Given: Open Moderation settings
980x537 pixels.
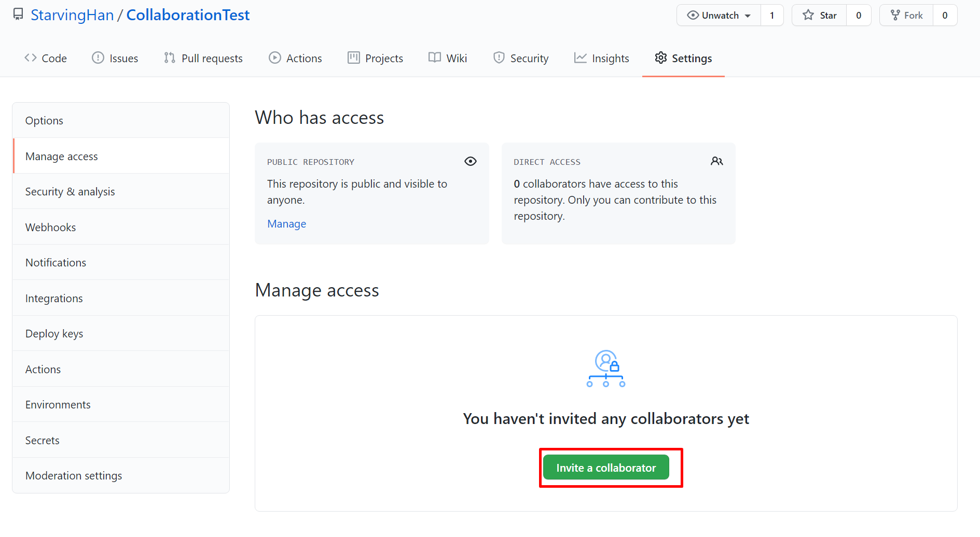Looking at the screenshot, I should click(x=121, y=475).
